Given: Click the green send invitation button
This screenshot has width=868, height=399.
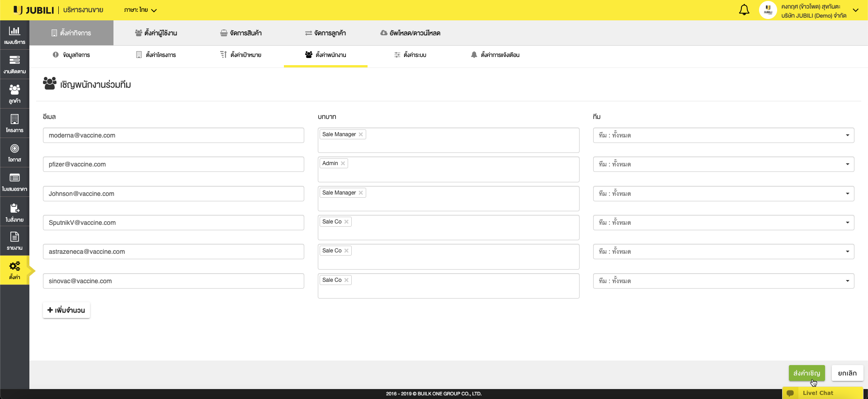Looking at the screenshot, I should tap(807, 373).
